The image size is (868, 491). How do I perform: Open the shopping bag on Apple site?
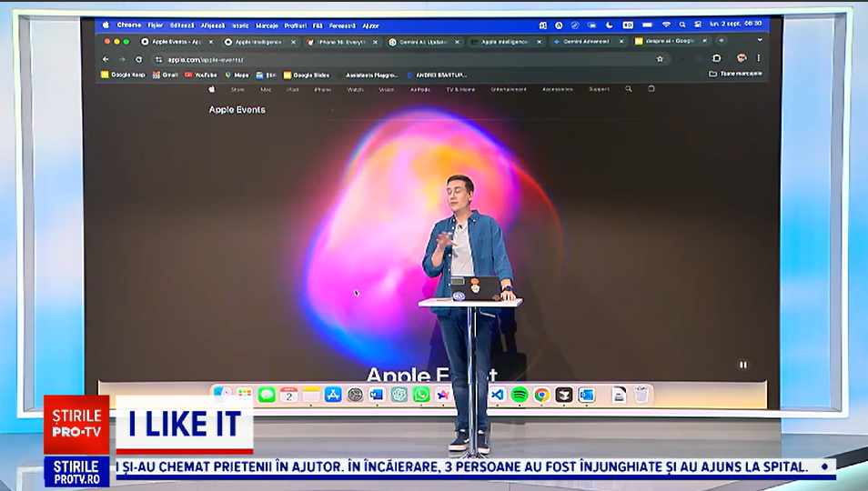click(x=651, y=88)
